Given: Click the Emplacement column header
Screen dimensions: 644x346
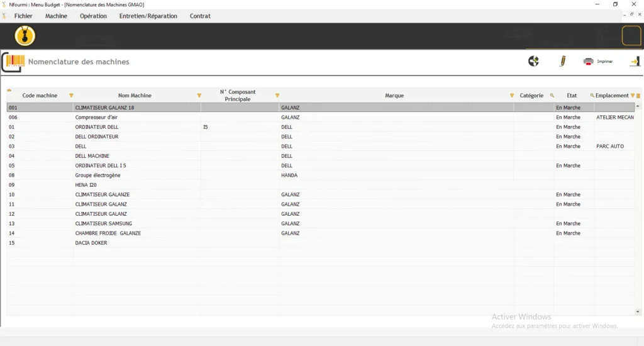Looking at the screenshot, I should point(612,96).
